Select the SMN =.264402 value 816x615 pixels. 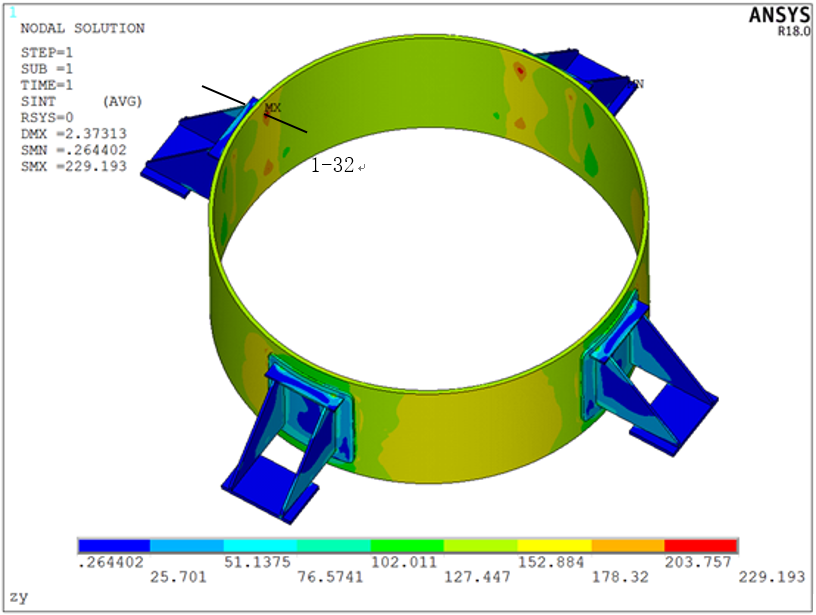pyautogui.click(x=74, y=150)
